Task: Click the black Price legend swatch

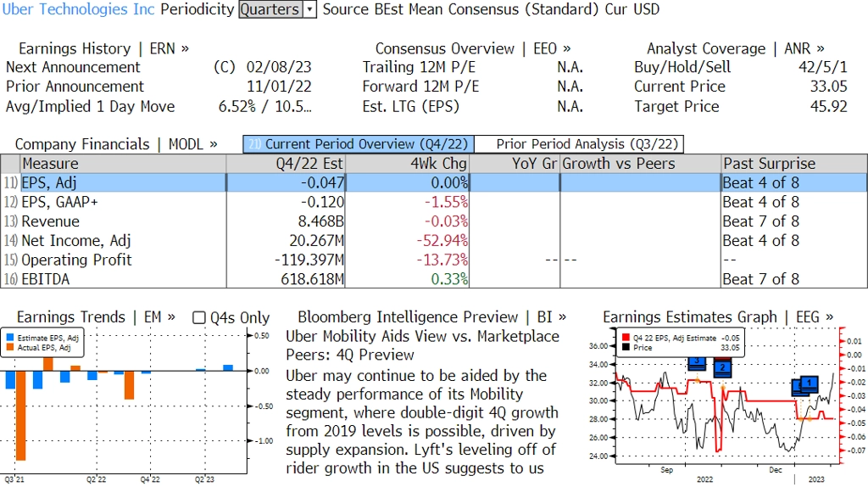Action: tap(626, 347)
